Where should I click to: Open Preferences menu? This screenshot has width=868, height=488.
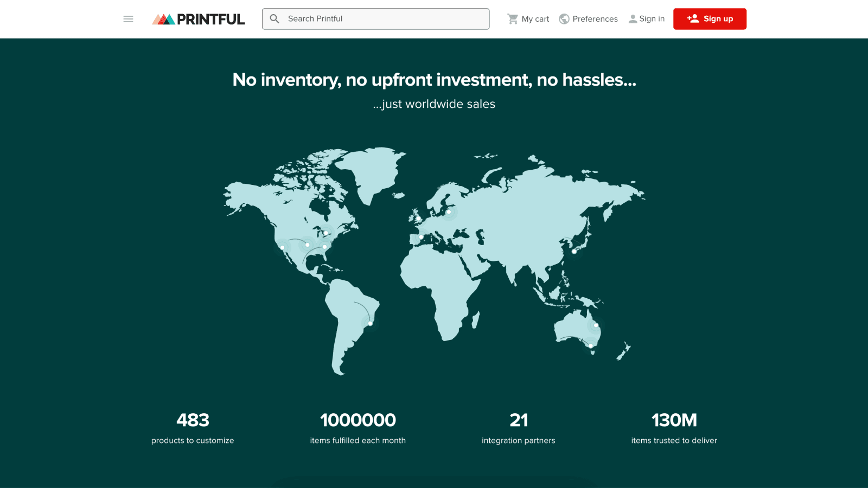589,19
